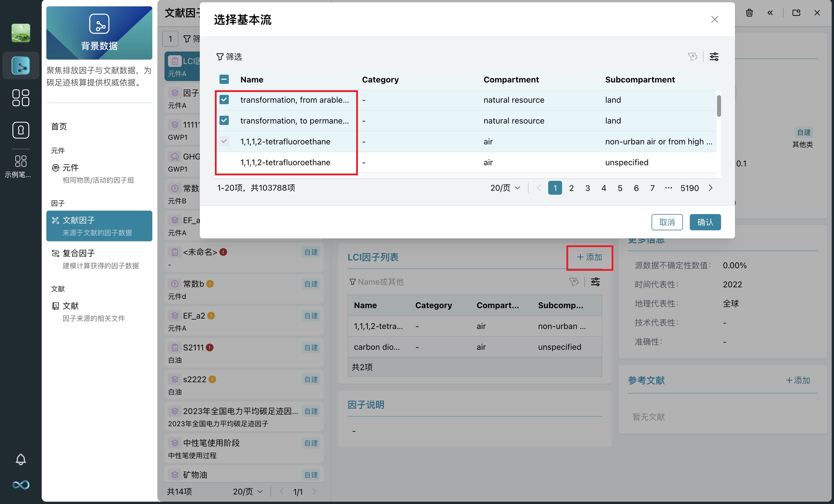Toggle the select-all header checkbox

224,79
